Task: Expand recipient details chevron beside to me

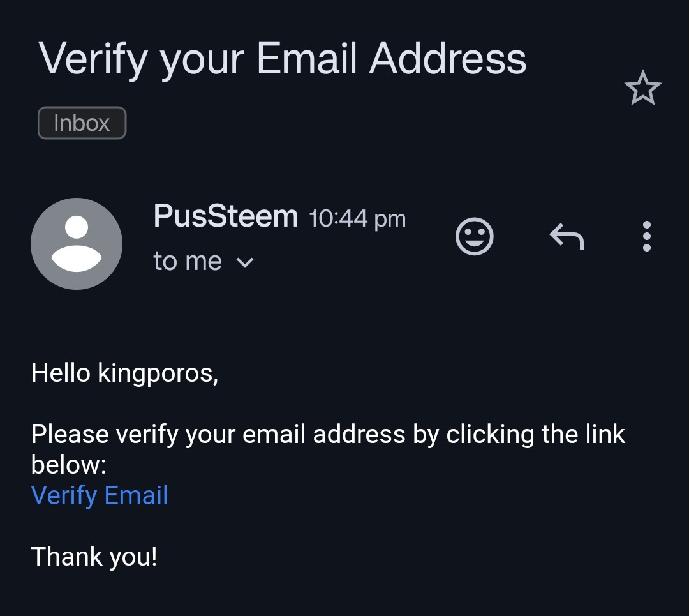Action: click(245, 262)
